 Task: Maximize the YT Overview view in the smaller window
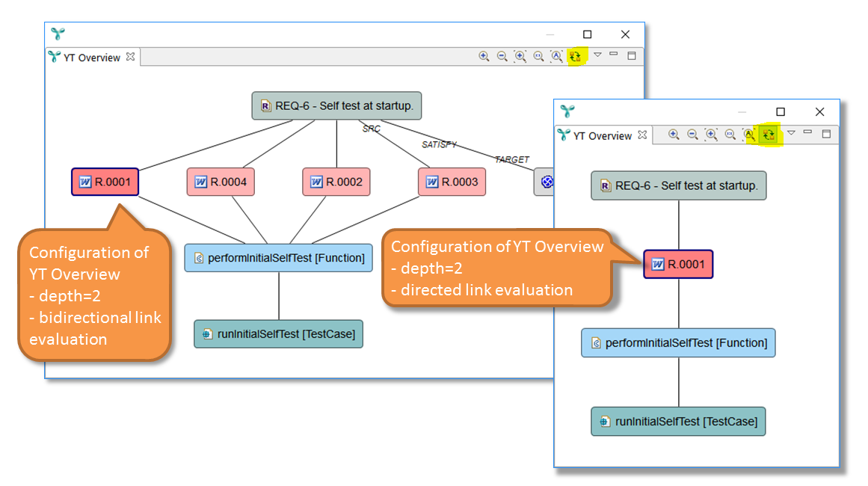tap(826, 134)
